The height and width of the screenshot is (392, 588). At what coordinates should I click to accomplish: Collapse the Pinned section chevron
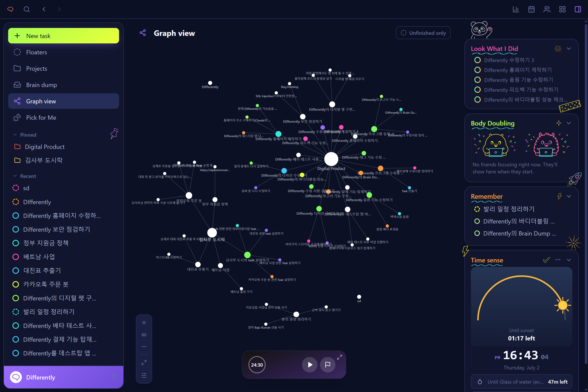tap(15, 135)
